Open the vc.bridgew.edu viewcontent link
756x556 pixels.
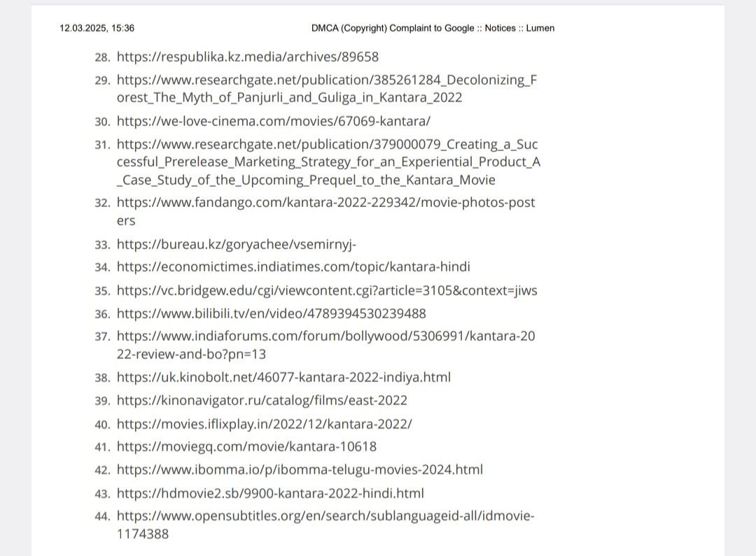point(327,290)
